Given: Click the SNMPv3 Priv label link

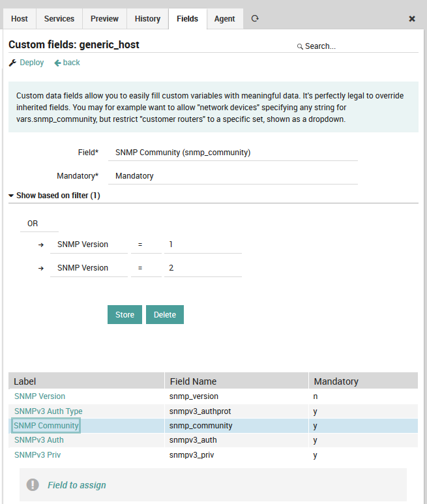Looking at the screenshot, I should 38,455.
